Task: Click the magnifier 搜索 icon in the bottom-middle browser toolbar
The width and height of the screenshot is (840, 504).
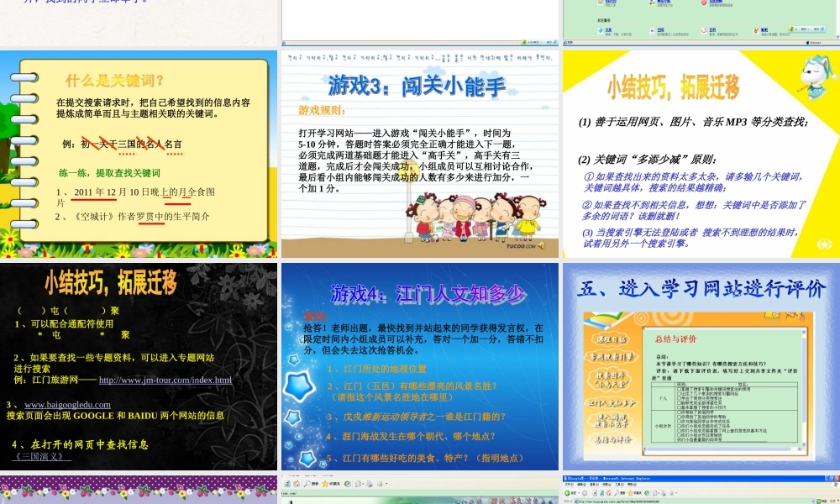Action: point(307,484)
